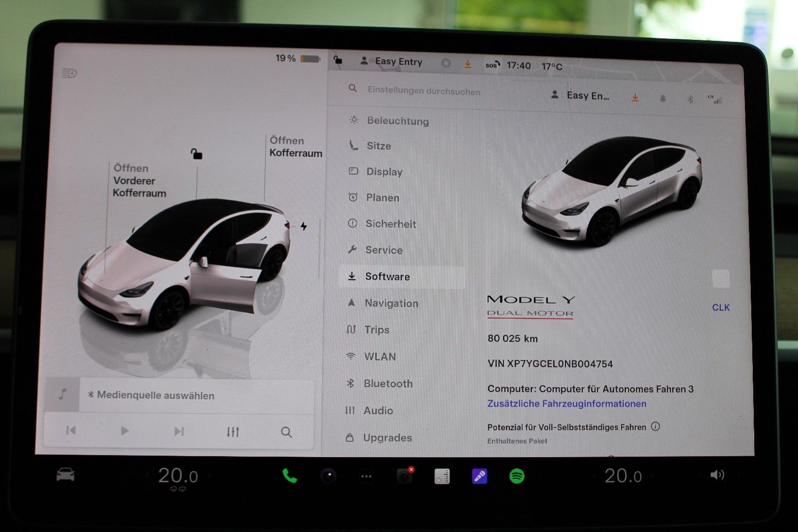Tap the download arrow in settings header
Image resolution: width=798 pixels, height=532 pixels.
[x=635, y=98]
